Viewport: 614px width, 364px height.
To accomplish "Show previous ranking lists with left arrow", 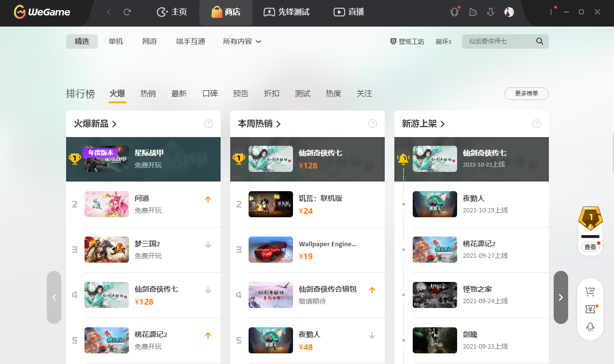I will point(54,297).
